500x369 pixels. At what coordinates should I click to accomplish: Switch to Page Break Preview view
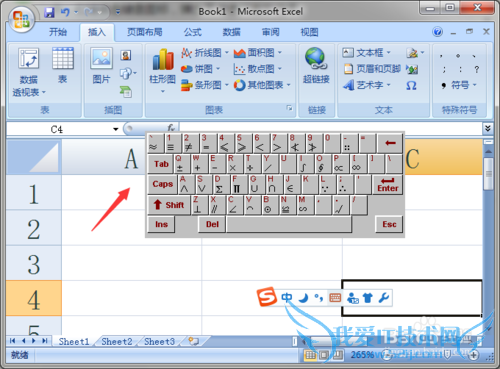pos(338,355)
